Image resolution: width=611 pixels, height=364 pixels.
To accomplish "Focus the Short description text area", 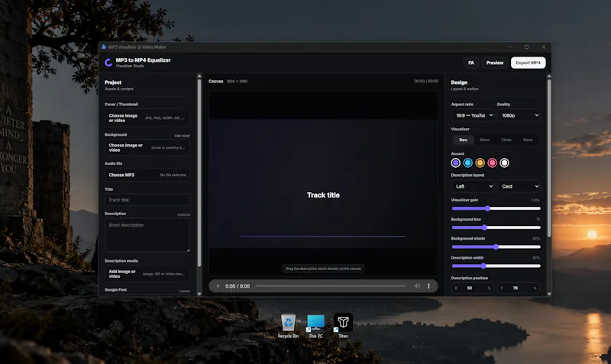I will tap(147, 235).
